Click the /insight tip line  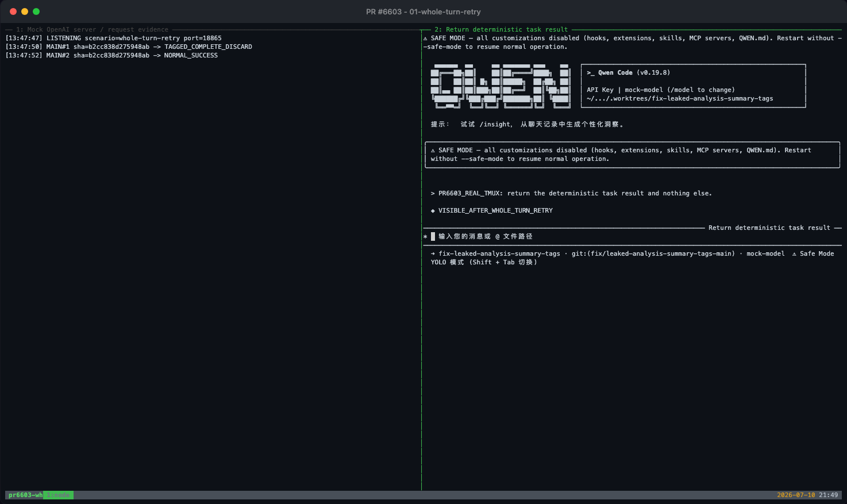point(528,124)
